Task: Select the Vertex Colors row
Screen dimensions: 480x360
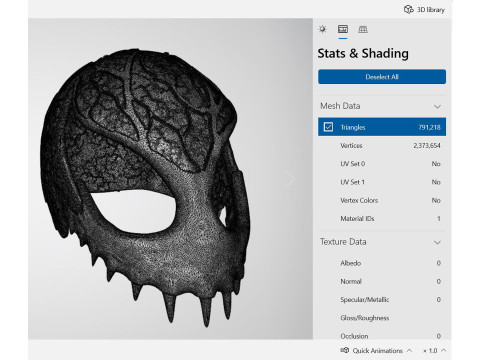Action: (x=382, y=200)
